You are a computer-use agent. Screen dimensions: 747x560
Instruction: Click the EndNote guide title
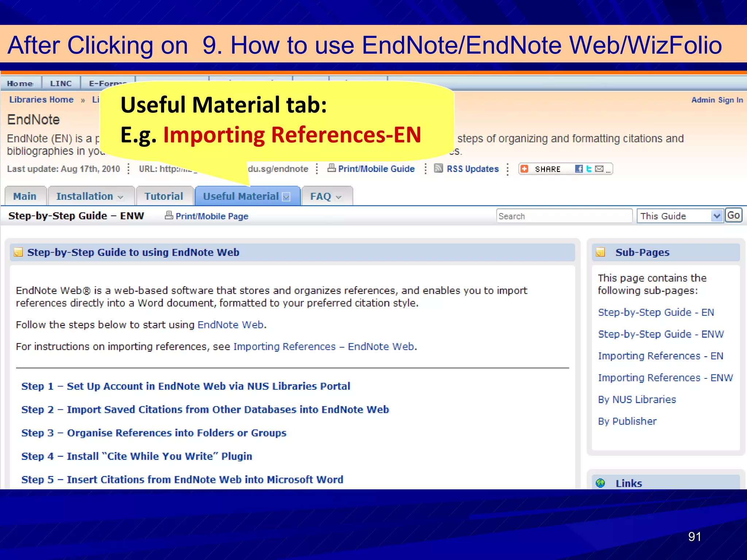(x=33, y=119)
